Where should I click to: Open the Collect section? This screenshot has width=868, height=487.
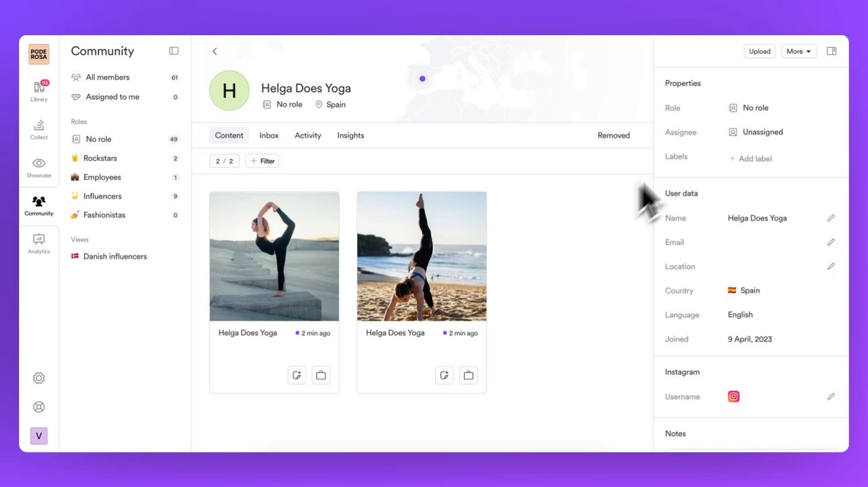[39, 129]
